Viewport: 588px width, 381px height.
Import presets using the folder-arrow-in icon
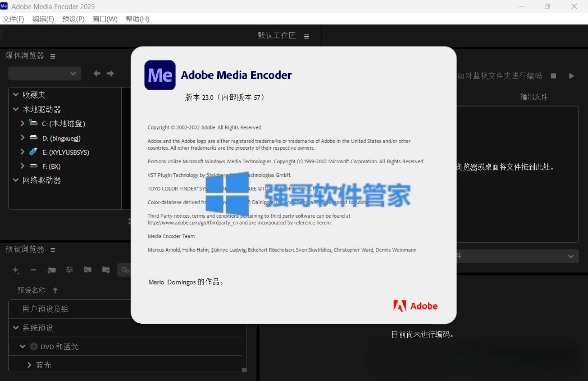pos(88,270)
